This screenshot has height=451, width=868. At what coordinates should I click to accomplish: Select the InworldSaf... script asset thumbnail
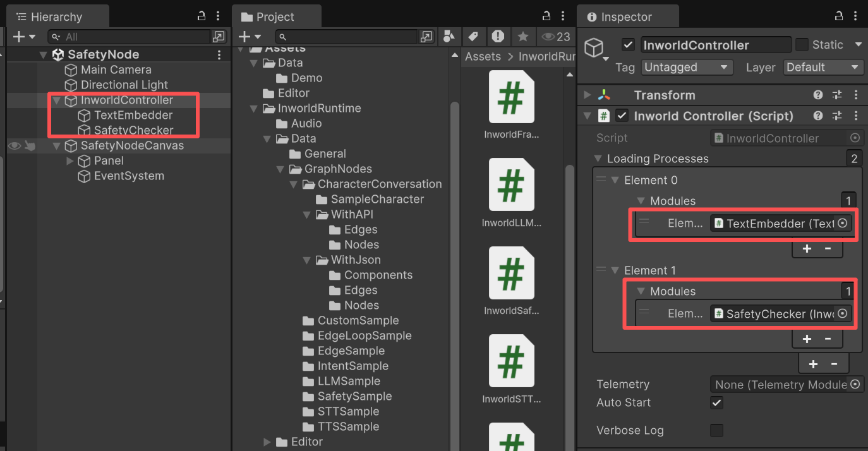click(x=511, y=273)
